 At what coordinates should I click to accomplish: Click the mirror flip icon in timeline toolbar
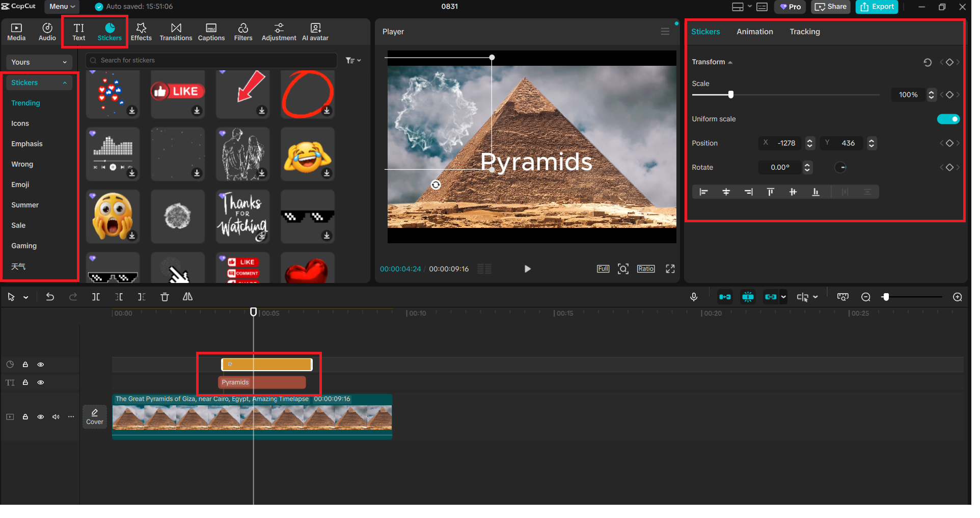(187, 297)
